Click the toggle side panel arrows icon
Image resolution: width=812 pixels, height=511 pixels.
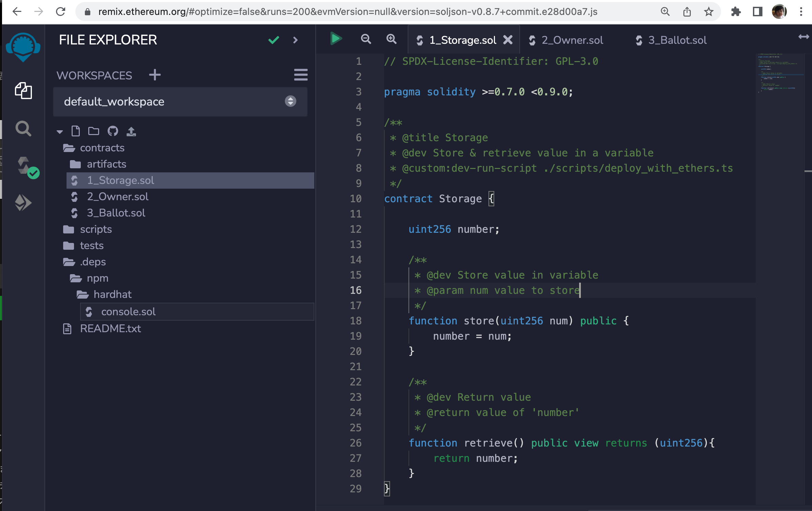[804, 37]
